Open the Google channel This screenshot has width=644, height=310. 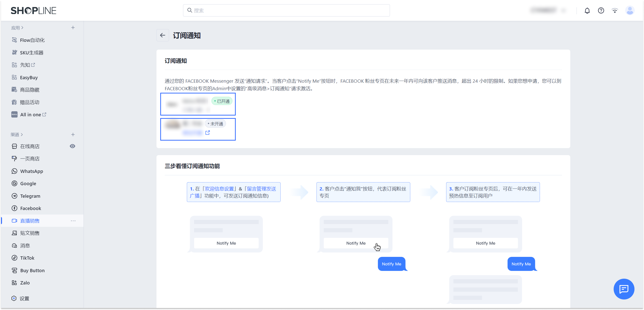click(x=28, y=183)
